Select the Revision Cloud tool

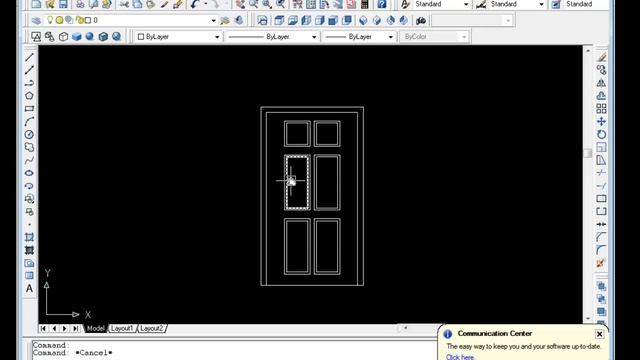pyautogui.click(x=29, y=147)
